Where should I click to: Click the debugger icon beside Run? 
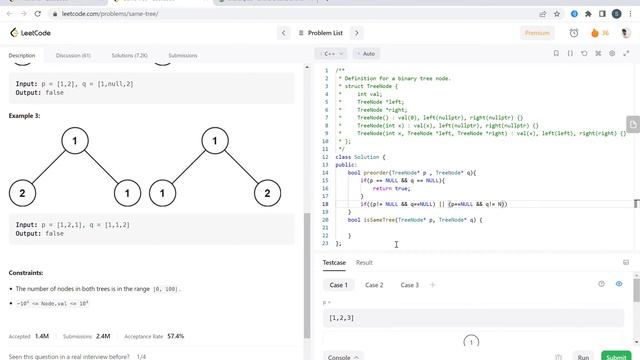pos(558,357)
